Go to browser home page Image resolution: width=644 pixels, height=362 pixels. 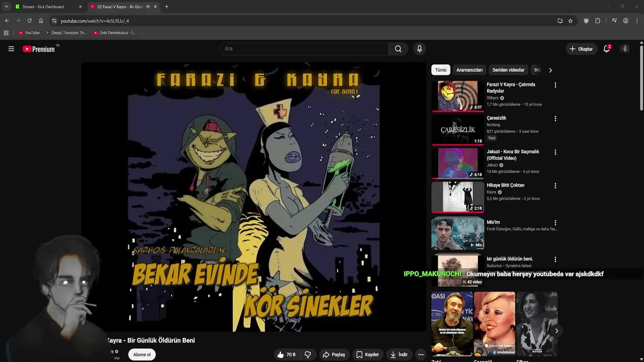pos(41,21)
